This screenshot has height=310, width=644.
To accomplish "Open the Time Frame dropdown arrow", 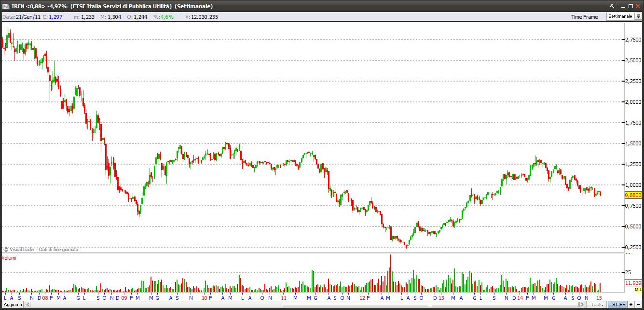I will [x=638, y=16].
